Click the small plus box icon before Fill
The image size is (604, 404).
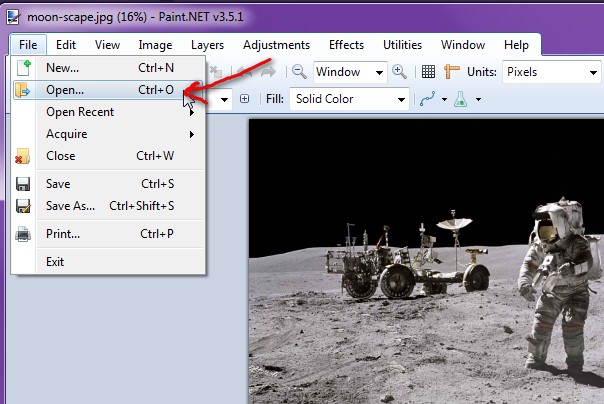[244, 99]
